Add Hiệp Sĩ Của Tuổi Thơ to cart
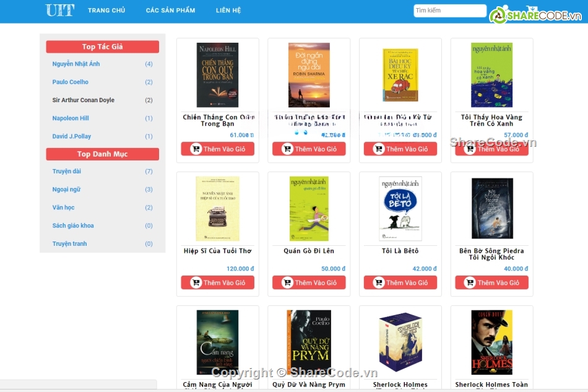588x392 pixels. (217, 282)
